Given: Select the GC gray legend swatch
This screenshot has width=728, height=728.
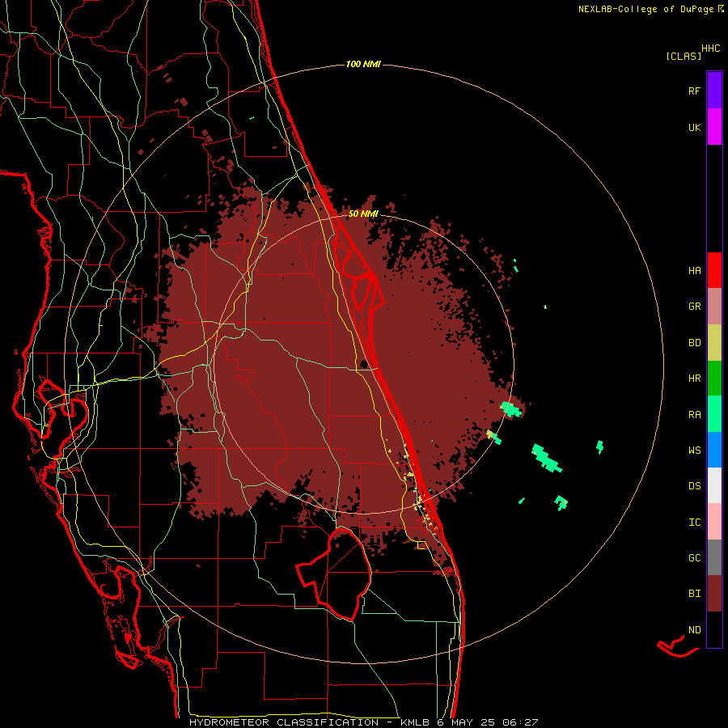Looking at the screenshot, I should tap(714, 557).
